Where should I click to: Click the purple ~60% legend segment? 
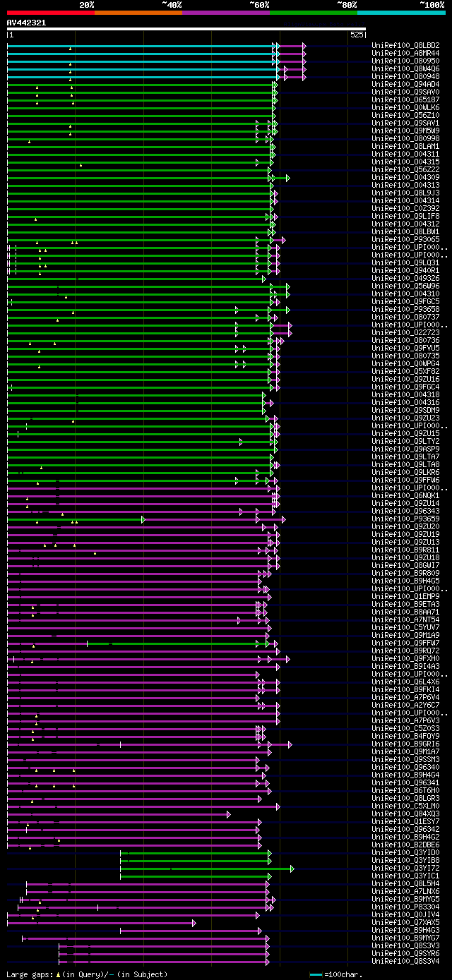[226, 12]
